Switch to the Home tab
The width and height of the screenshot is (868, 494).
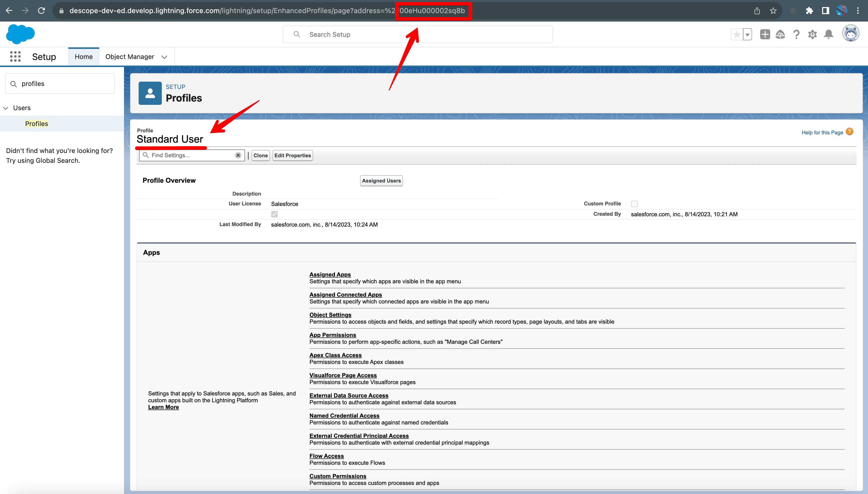(83, 56)
